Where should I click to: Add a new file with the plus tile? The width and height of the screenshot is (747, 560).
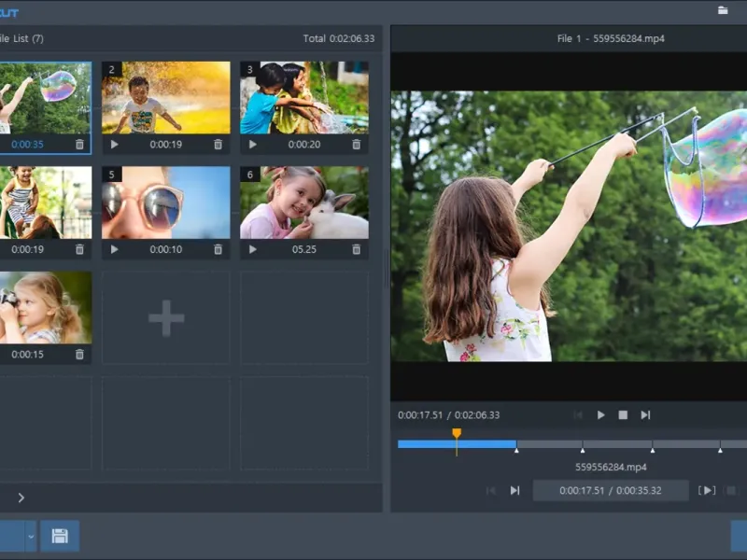(x=166, y=317)
